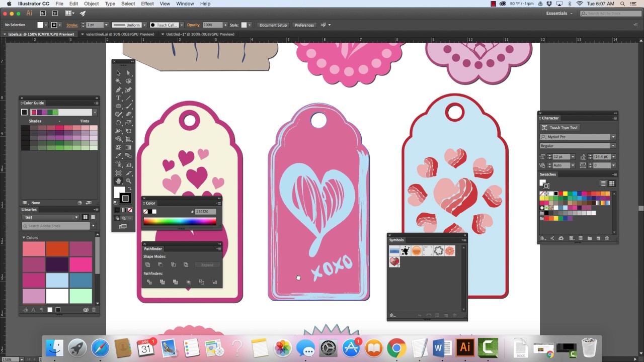This screenshot has height=362, width=644.
Task: Select the Hand tool
Action: pyautogui.click(x=118, y=181)
